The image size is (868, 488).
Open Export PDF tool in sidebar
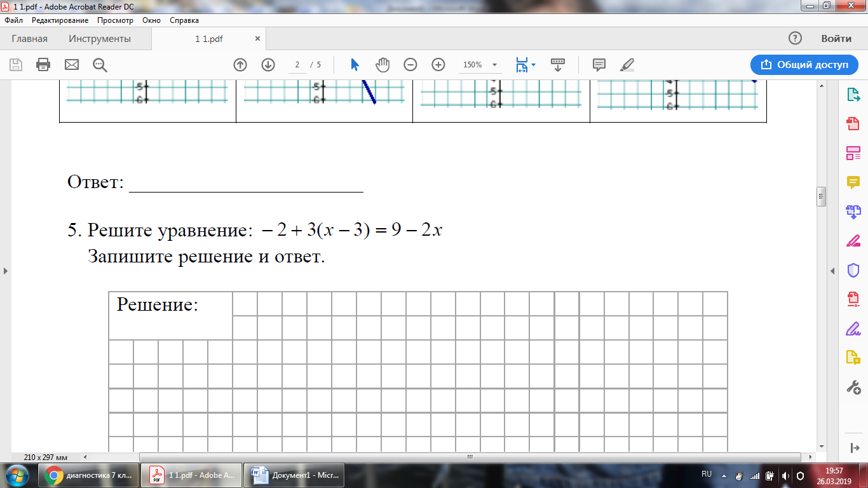click(853, 95)
